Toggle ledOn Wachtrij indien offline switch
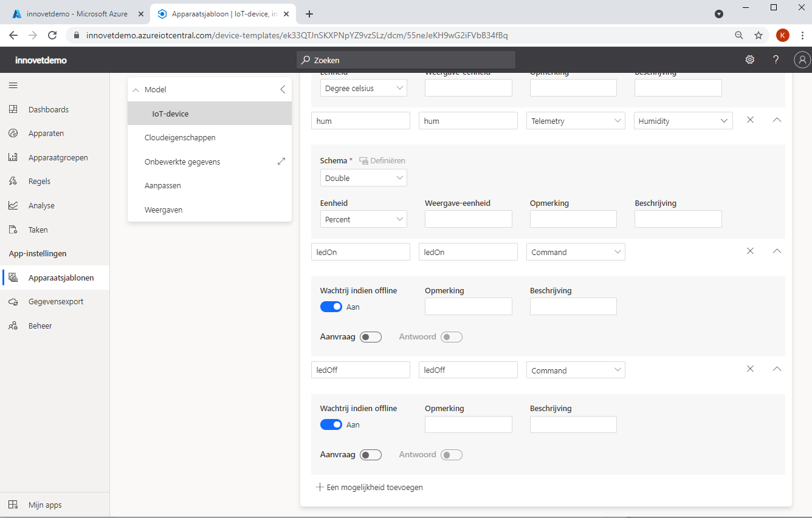The image size is (812, 518). click(331, 307)
